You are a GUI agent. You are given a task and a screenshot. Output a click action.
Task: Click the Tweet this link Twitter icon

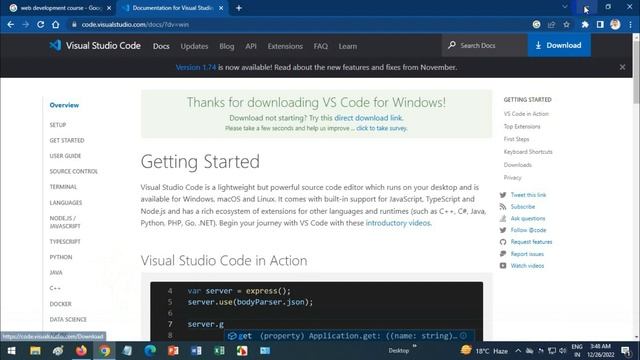pyautogui.click(x=503, y=195)
